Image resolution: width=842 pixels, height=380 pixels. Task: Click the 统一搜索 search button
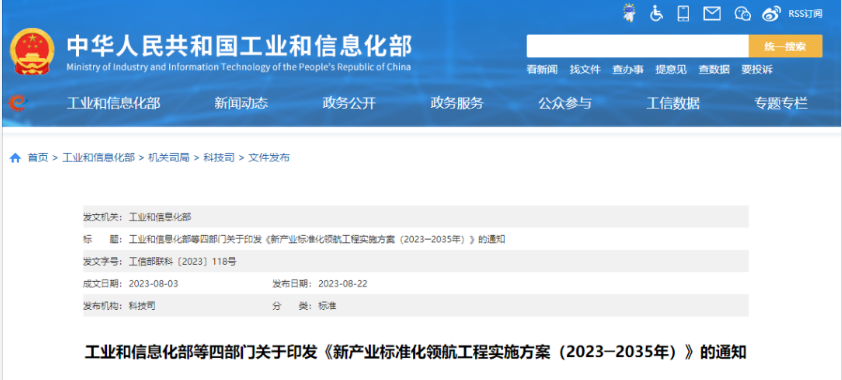[x=785, y=46]
